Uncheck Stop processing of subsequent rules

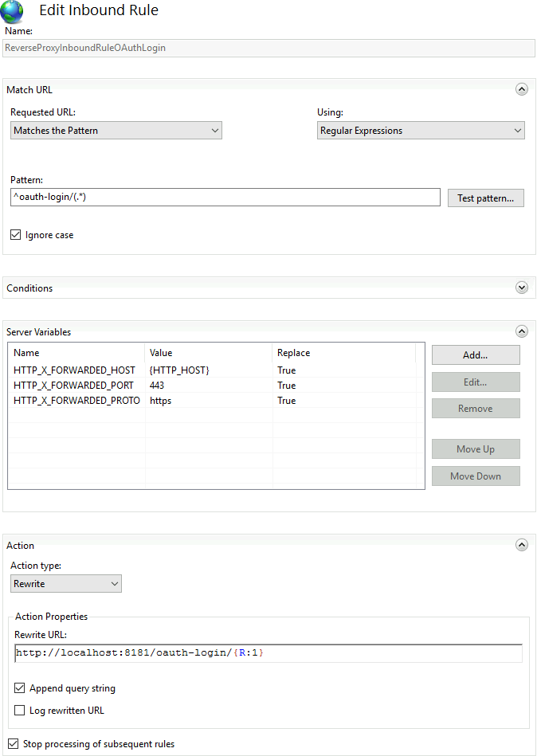(12, 743)
